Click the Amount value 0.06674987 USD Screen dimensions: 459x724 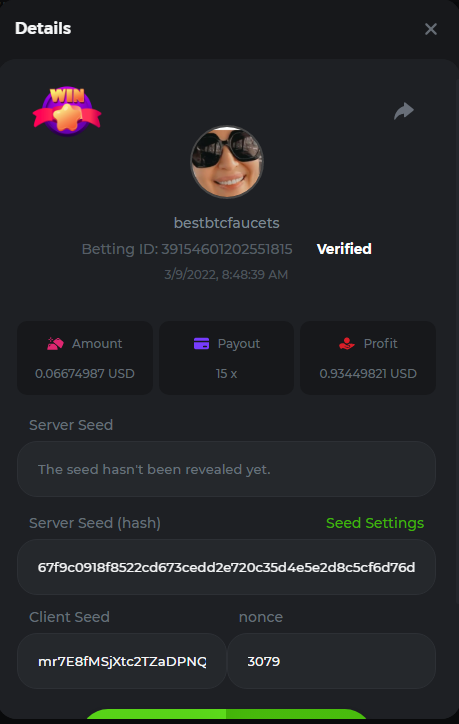point(85,374)
